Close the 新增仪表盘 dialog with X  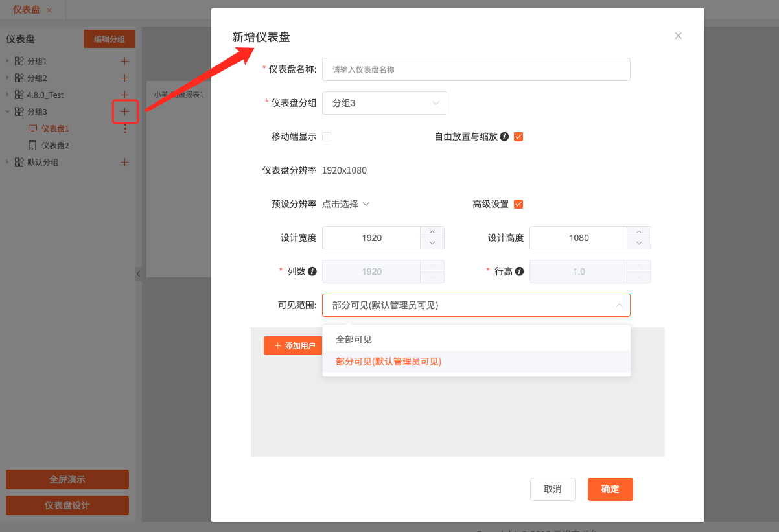click(x=678, y=36)
